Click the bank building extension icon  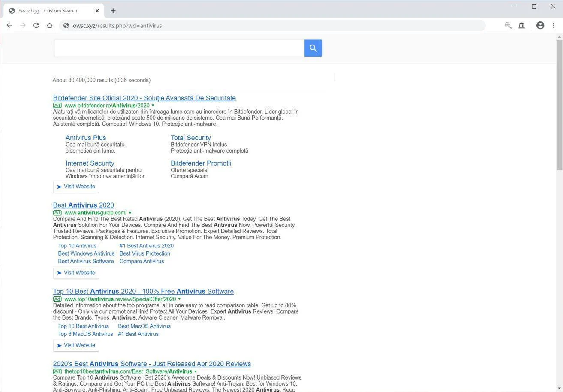[522, 26]
